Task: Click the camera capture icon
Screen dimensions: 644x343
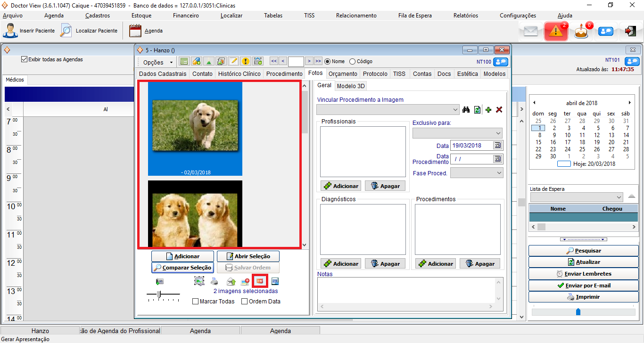Action: [x=160, y=282]
